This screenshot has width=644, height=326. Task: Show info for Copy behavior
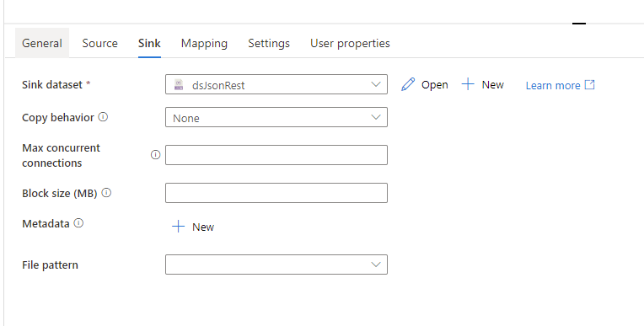point(103,117)
